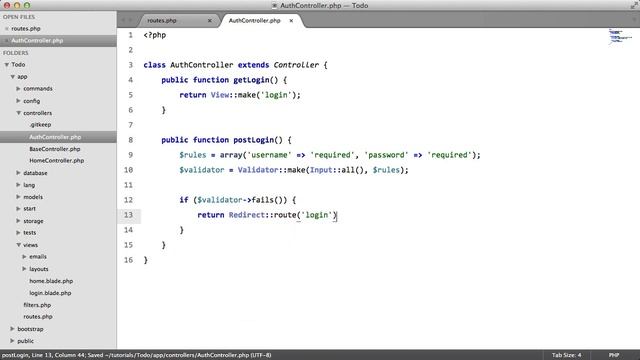Collapse the Todo folder
This screenshot has width=640, height=360.
pos(7,64)
